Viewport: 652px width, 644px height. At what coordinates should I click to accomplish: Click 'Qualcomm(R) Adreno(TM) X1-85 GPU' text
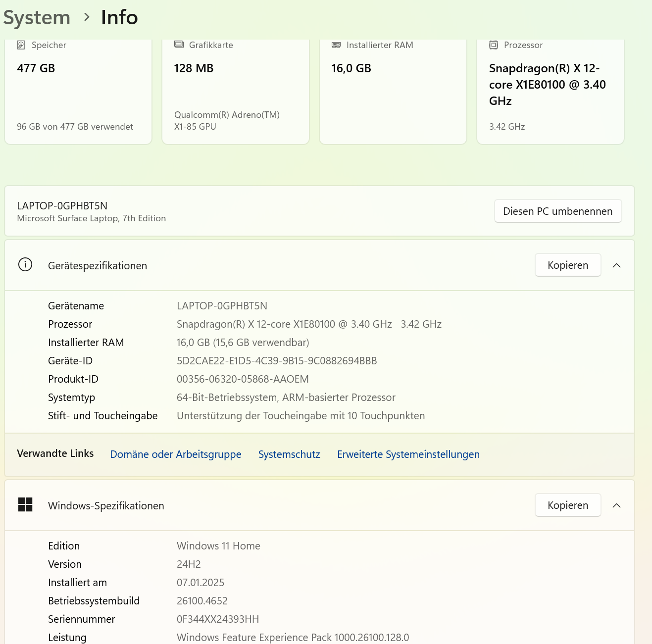point(227,121)
